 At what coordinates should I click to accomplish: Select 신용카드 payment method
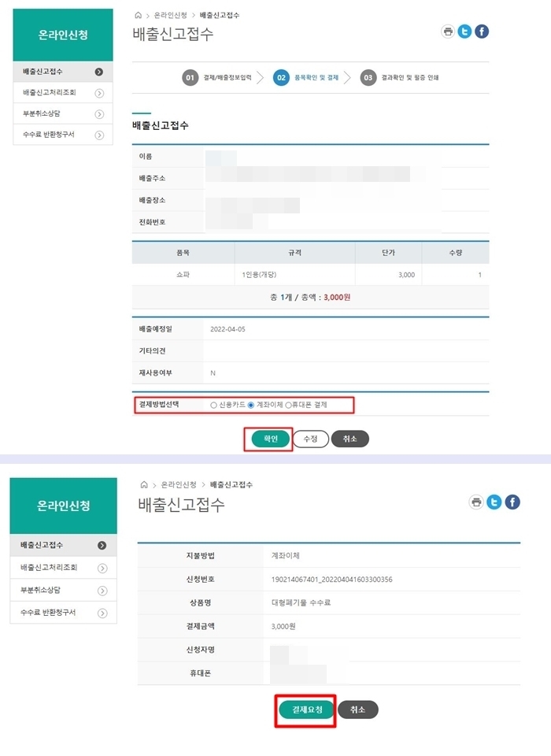tap(213, 404)
